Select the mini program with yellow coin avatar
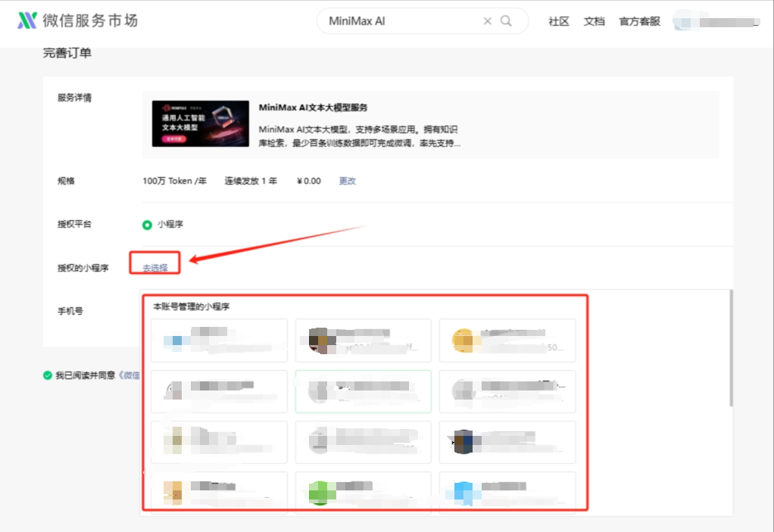This screenshot has width=774, height=532. coord(507,341)
